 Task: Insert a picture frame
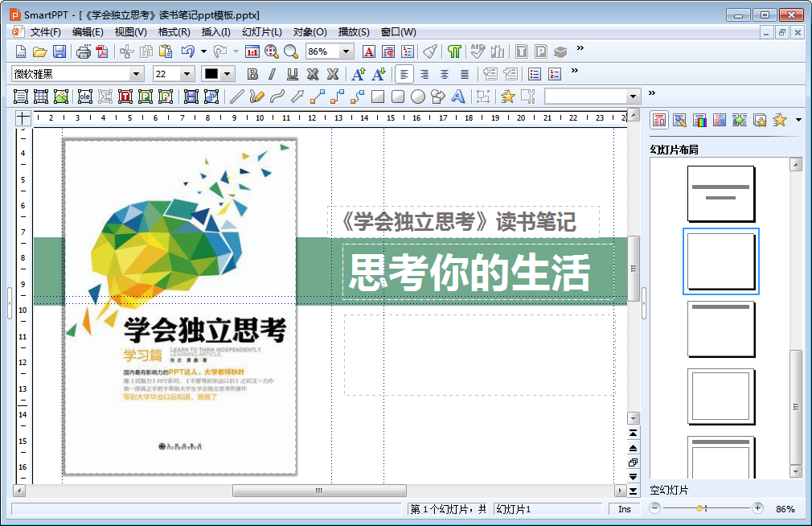pos(61,97)
